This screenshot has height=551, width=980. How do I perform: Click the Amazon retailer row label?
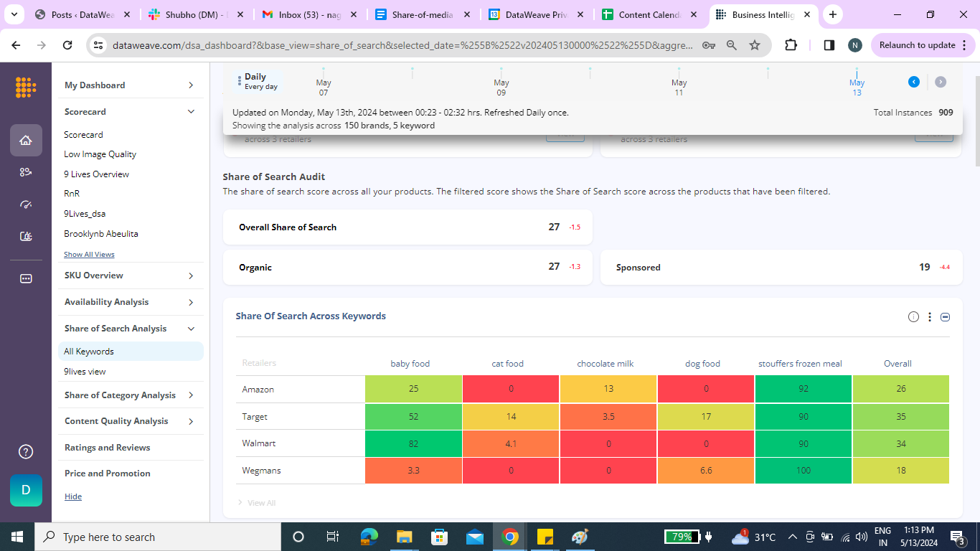(258, 389)
